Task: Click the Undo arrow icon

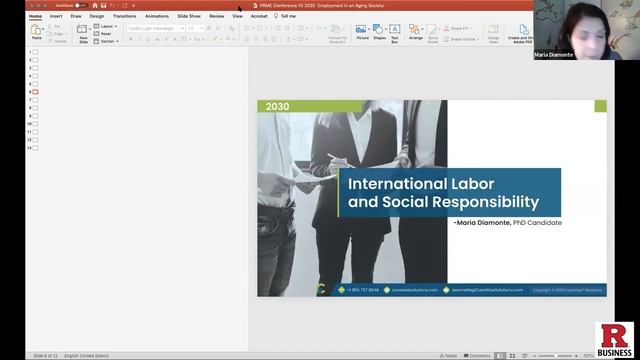Action: [x=113, y=6]
